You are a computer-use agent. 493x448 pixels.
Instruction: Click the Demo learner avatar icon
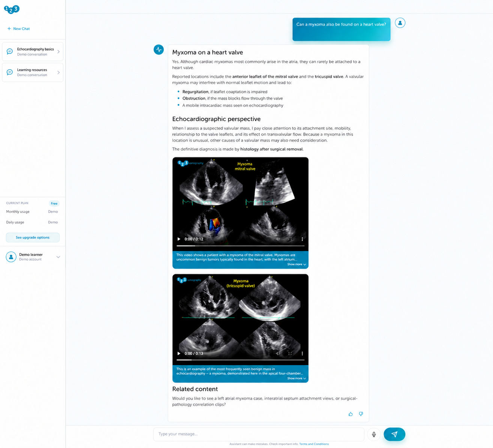(11, 257)
